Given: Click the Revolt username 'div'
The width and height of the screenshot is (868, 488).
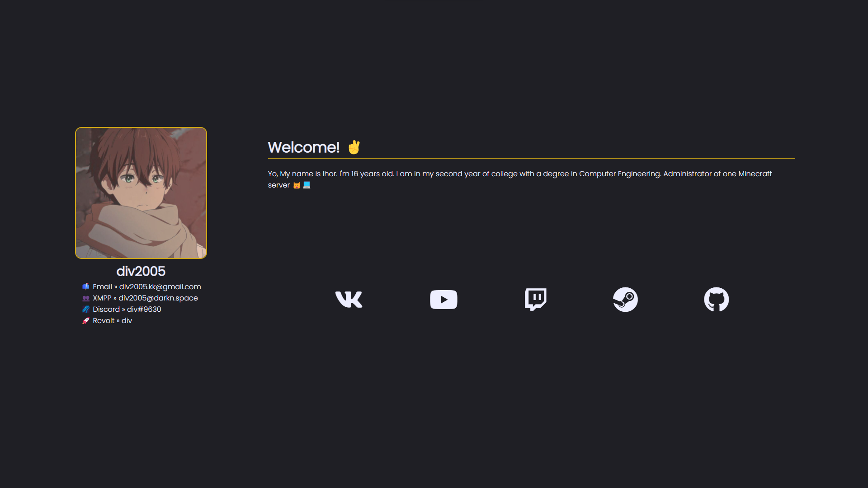Looking at the screenshot, I should click(x=127, y=320).
